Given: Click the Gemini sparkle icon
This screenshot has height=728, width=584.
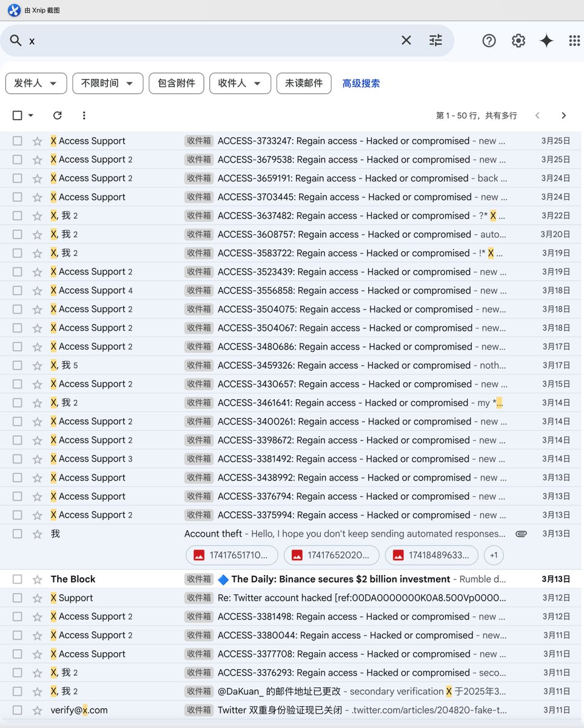Looking at the screenshot, I should click(x=546, y=41).
